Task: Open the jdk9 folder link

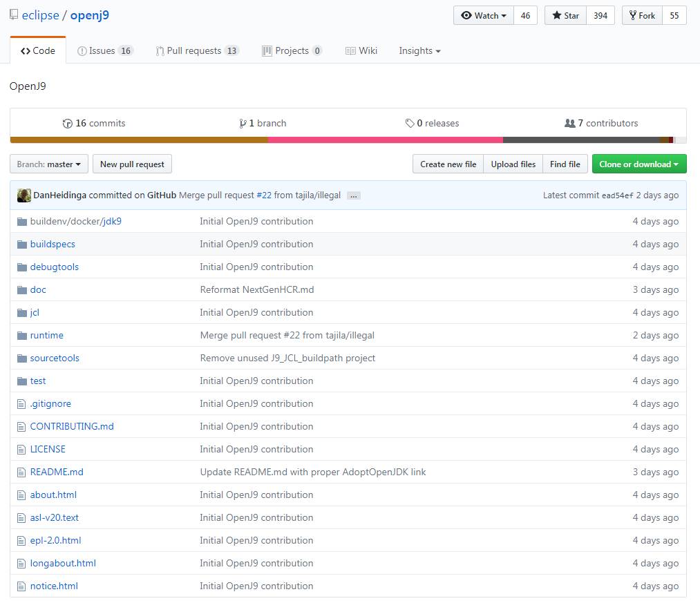Action: [112, 222]
